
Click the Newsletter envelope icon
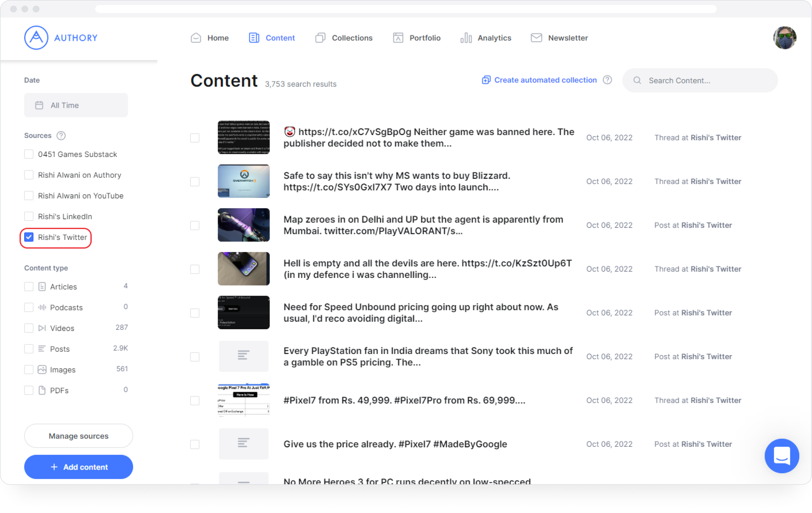pyautogui.click(x=536, y=38)
